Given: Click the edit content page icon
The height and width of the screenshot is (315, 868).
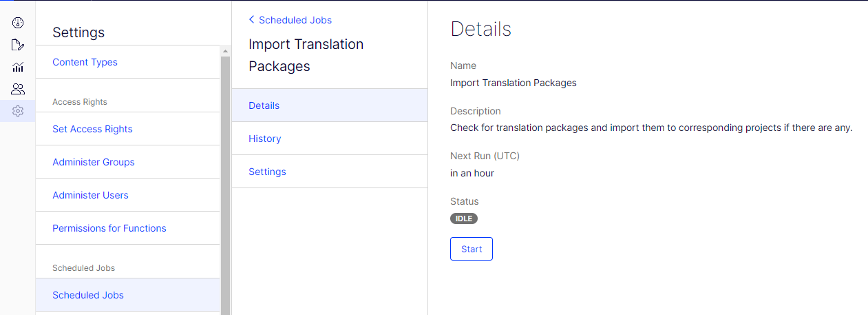Looking at the screenshot, I should [18, 45].
